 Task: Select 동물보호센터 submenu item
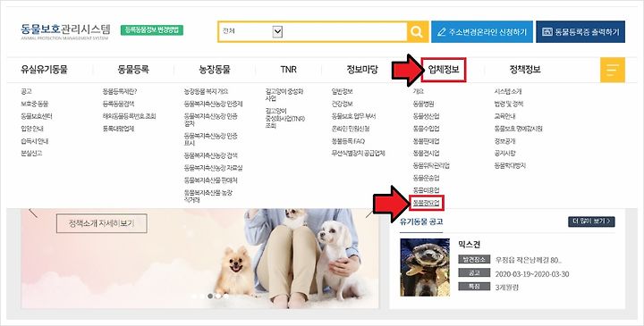point(37,116)
